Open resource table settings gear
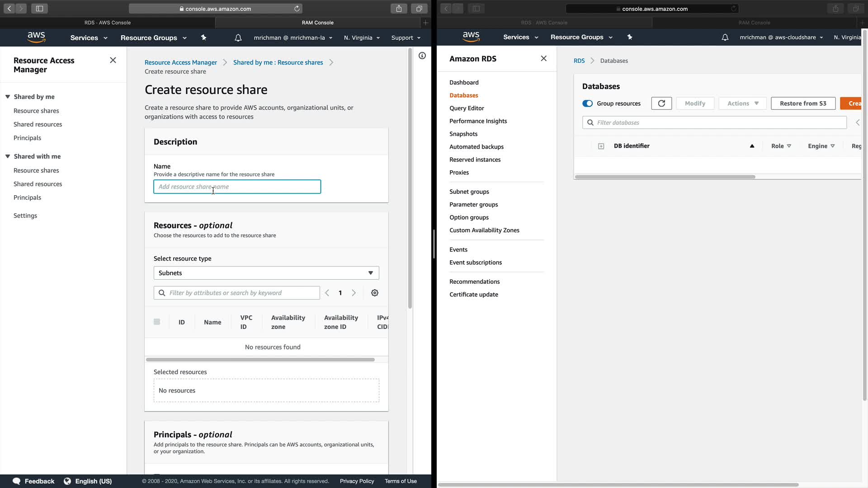The height and width of the screenshot is (488, 868). 374,293
